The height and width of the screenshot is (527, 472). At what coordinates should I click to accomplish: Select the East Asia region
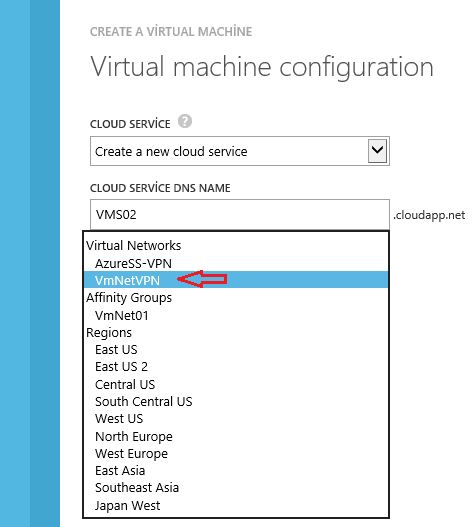pos(236,471)
